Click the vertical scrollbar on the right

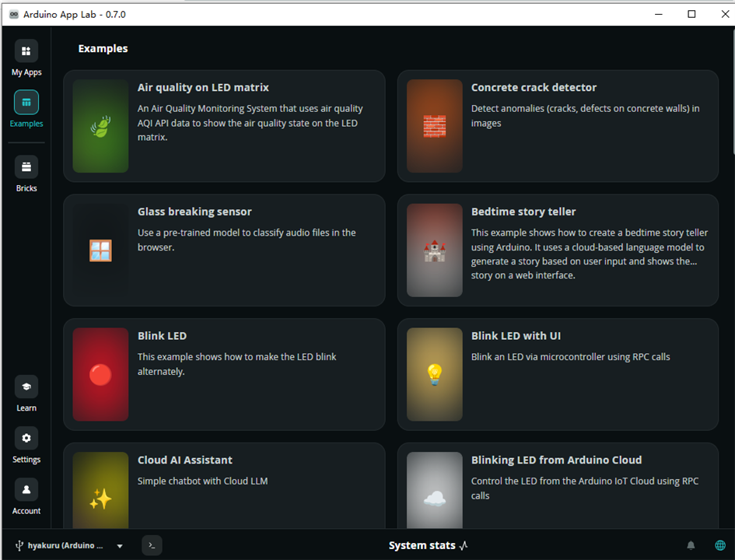tap(733, 91)
